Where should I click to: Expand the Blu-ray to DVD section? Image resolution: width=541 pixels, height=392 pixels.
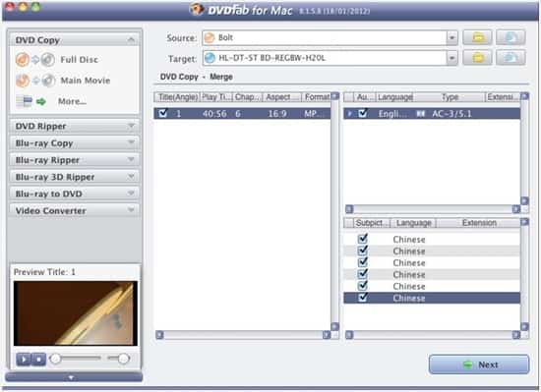[x=131, y=194]
